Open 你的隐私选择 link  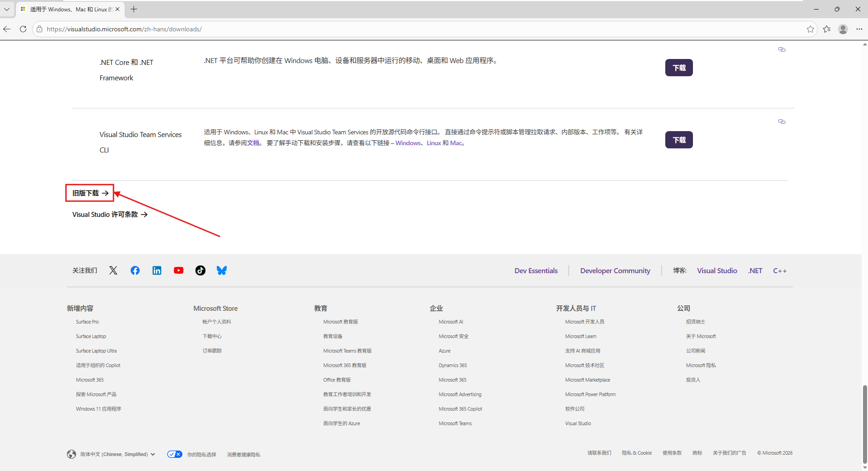[x=201, y=454]
